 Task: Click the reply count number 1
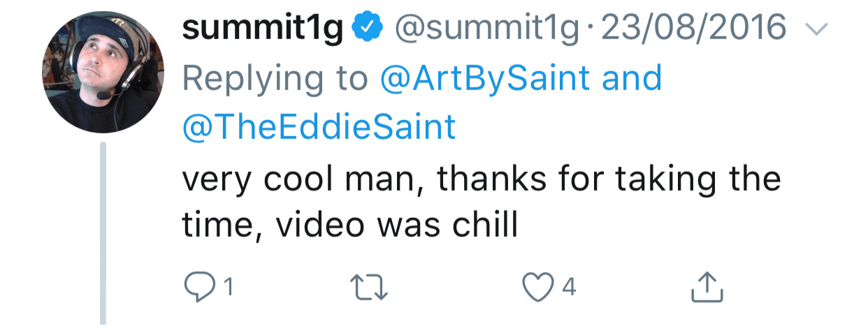(227, 287)
